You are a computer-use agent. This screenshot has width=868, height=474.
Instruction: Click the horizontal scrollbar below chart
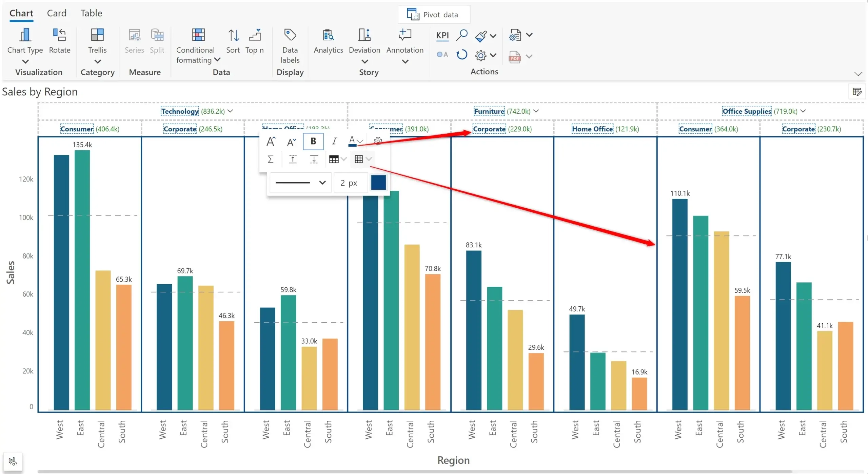coord(414,472)
